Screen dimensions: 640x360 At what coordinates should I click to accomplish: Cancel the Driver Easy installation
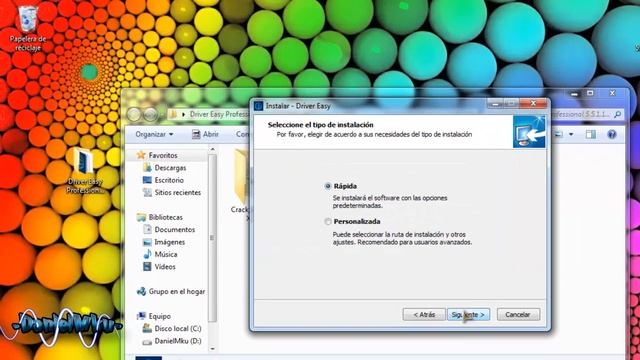(x=518, y=315)
